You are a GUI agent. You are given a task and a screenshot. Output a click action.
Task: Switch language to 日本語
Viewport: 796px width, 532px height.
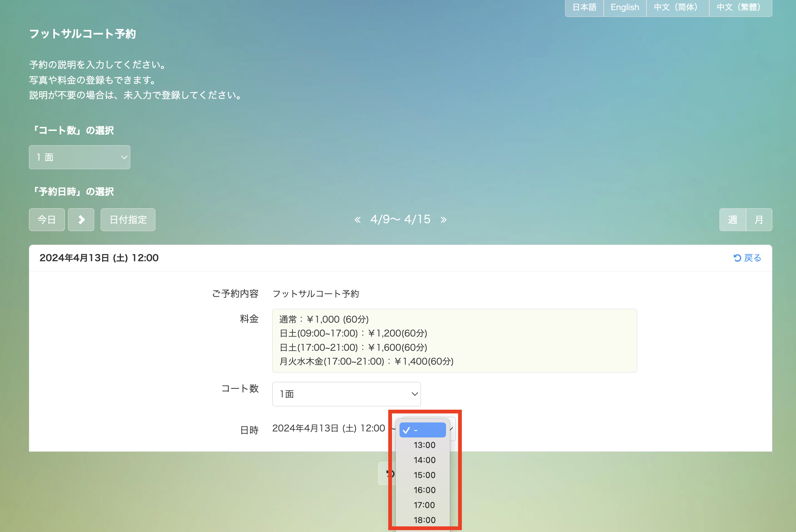coord(584,8)
